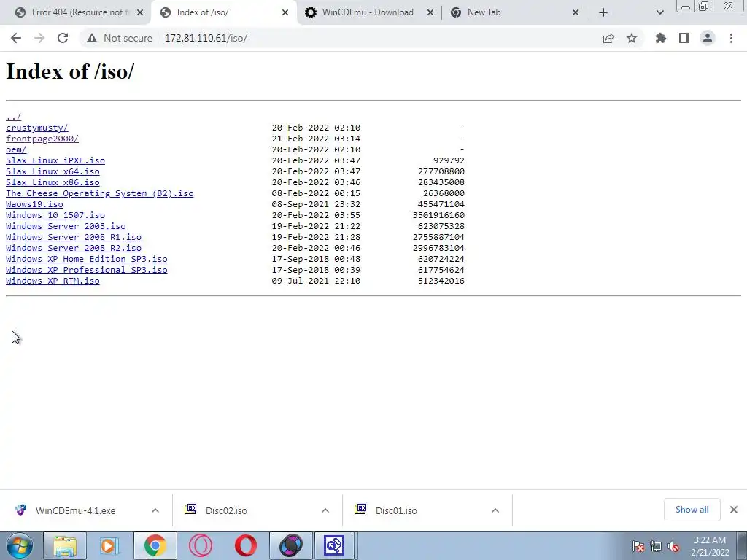747x560 pixels.
Task: Click the Chrome taskbar icon
Action: pos(155,545)
